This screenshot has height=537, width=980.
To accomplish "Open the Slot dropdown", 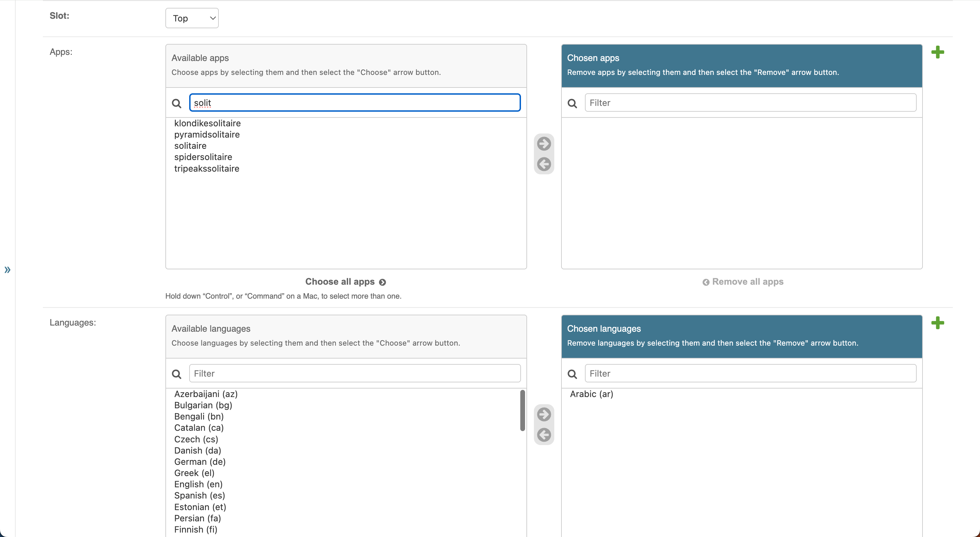I will pos(192,18).
